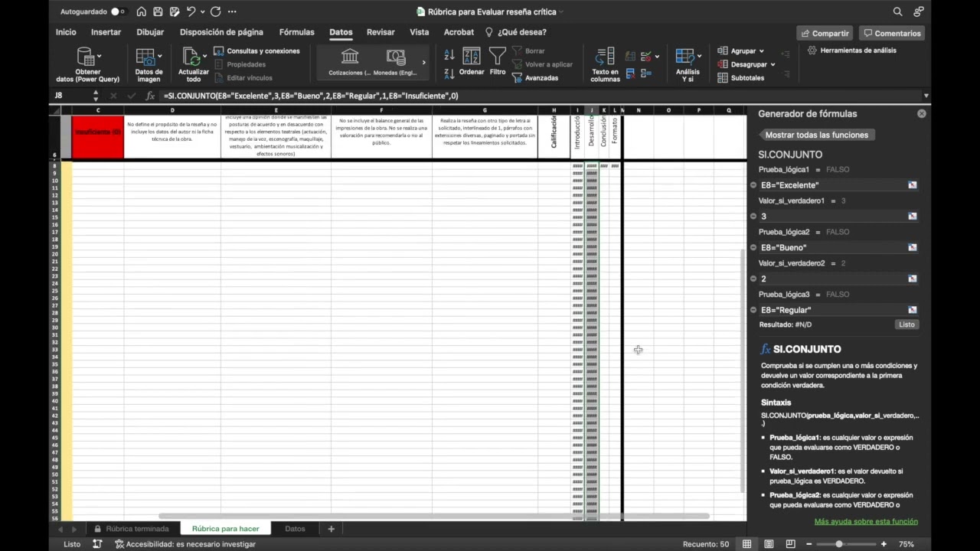Viewport: 980px width, 551px height.
Task: Open Análisis Y si menu
Action: tap(687, 65)
